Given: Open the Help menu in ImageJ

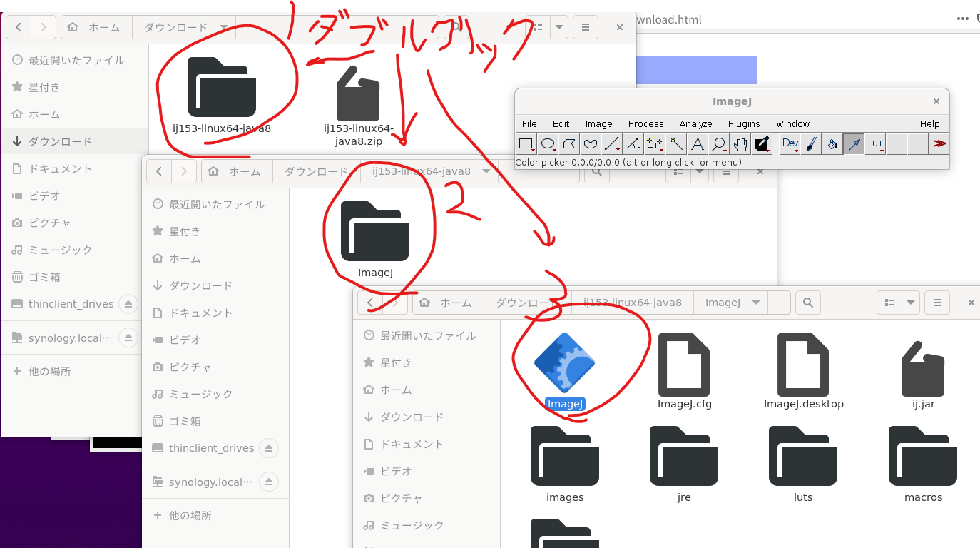Looking at the screenshot, I should pyautogui.click(x=930, y=123).
